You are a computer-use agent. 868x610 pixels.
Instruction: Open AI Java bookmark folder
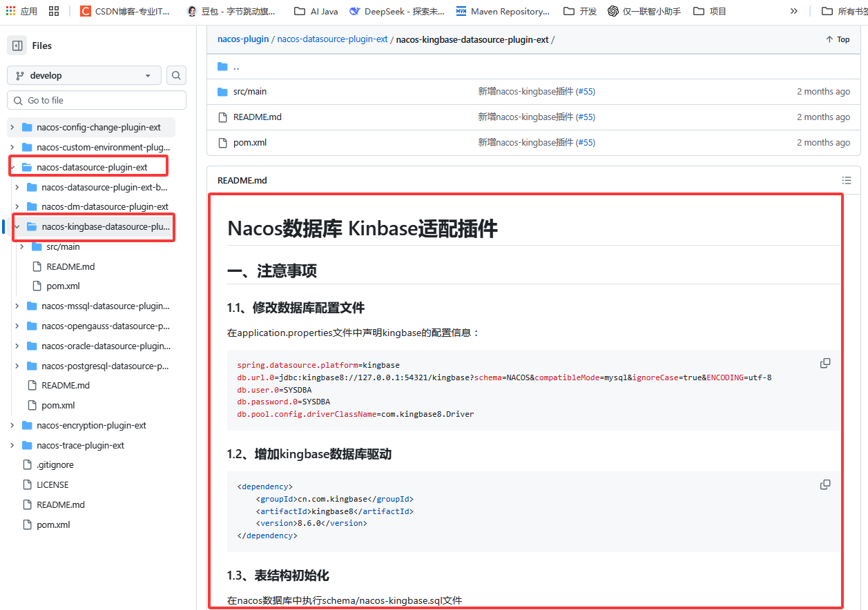click(x=316, y=11)
